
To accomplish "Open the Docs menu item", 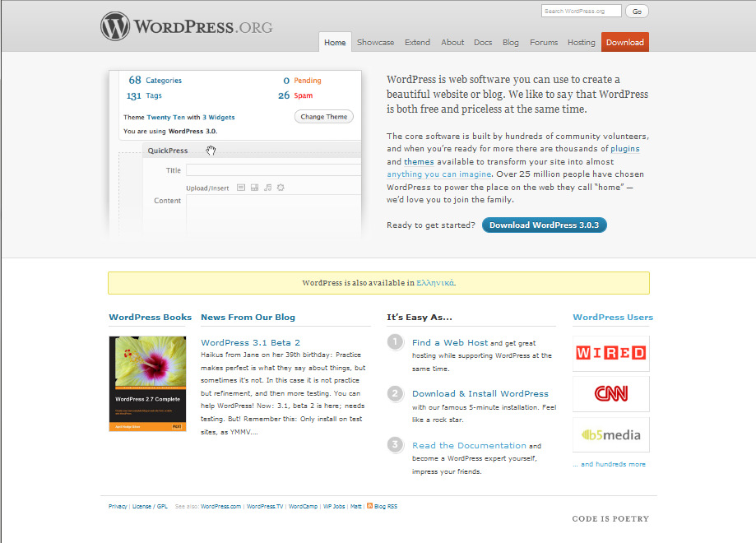I will pyautogui.click(x=483, y=42).
